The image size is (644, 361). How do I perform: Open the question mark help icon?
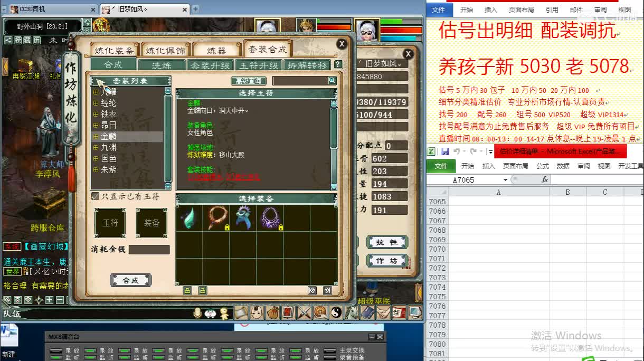click(338, 65)
